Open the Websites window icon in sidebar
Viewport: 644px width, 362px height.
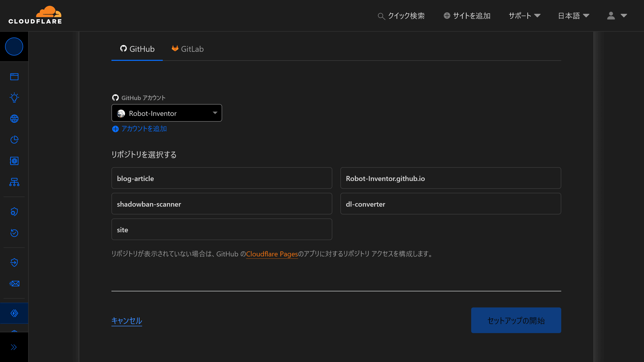[14, 77]
